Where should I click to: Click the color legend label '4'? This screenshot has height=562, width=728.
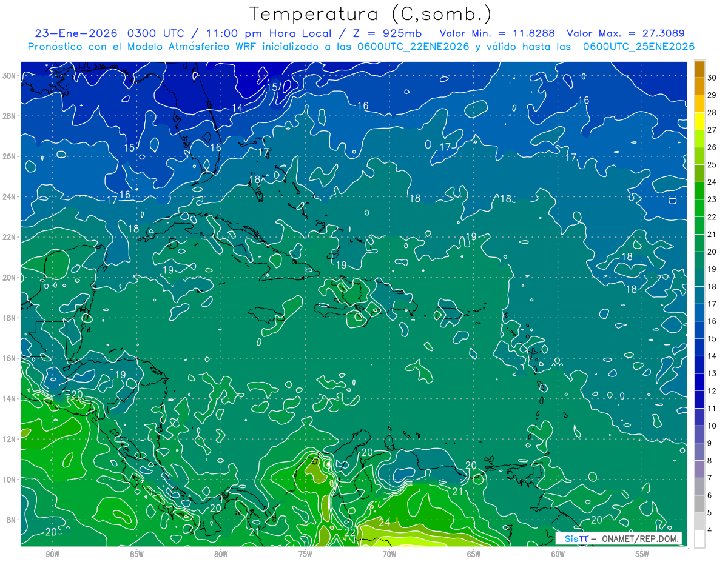pos(710,530)
